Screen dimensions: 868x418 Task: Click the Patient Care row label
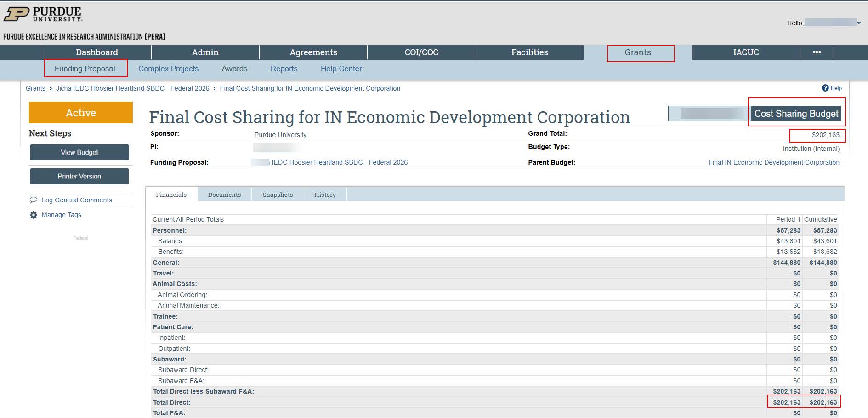(x=173, y=327)
